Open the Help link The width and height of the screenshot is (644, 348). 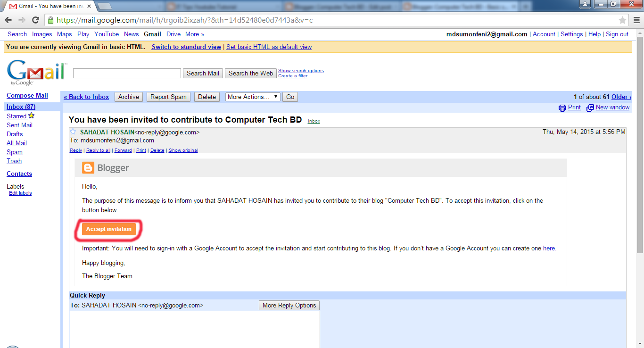(x=594, y=34)
